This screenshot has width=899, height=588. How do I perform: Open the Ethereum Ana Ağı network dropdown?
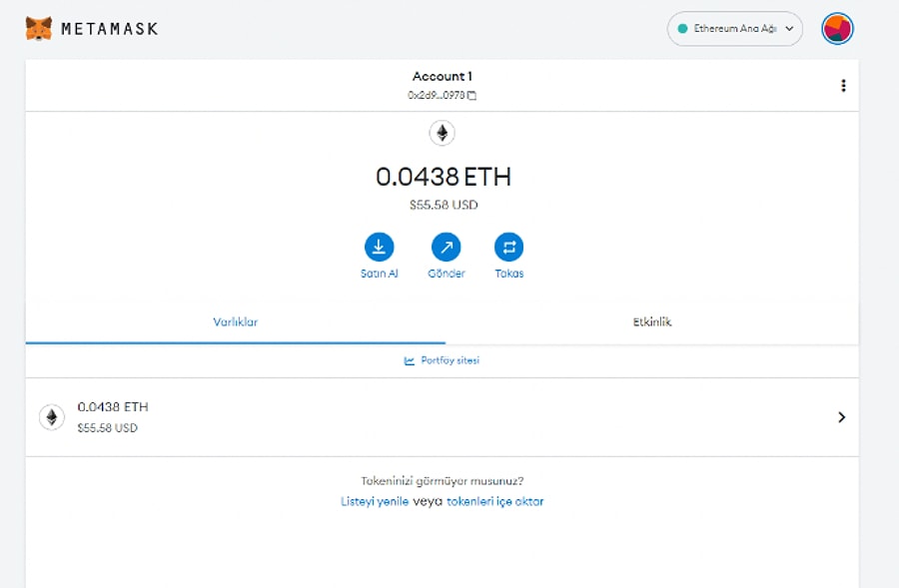[734, 29]
